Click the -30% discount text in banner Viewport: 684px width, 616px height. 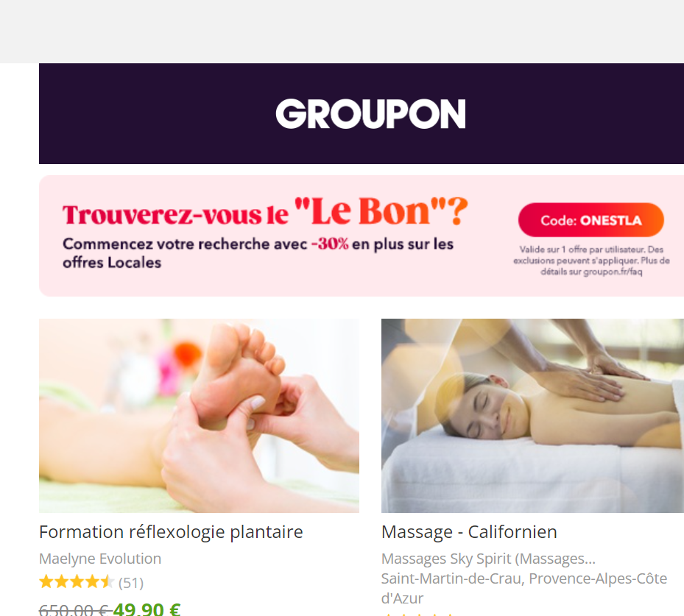[x=330, y=244]
